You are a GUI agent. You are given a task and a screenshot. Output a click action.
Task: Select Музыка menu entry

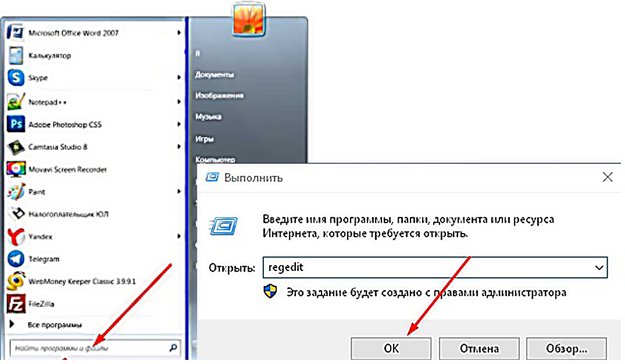pos(208,116)
